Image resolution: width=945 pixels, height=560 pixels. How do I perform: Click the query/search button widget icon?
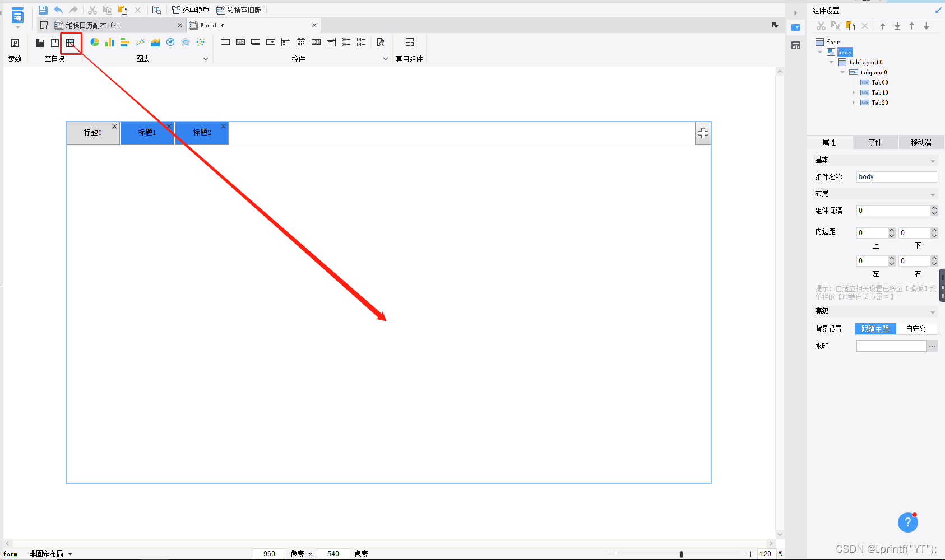coord(381,42)
